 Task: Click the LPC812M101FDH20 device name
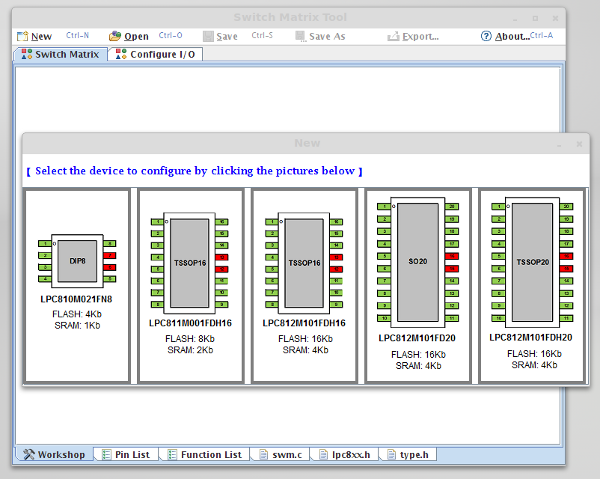pyautogui.click(x=531, y=337)
